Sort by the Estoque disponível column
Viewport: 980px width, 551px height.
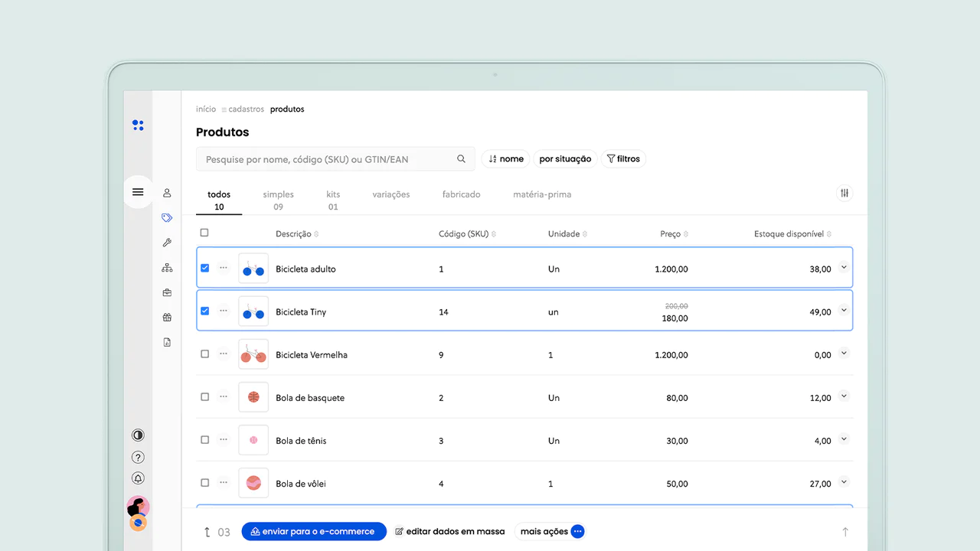[792, 234]
